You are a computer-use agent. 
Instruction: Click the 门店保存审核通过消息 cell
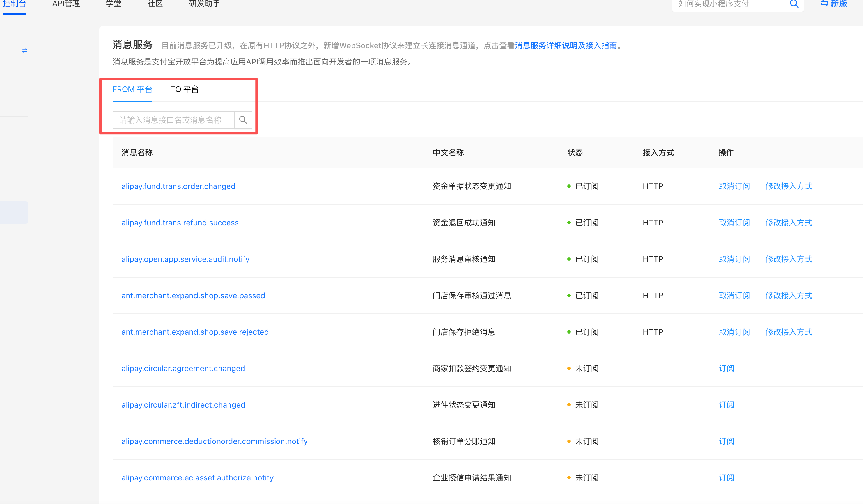472,296
